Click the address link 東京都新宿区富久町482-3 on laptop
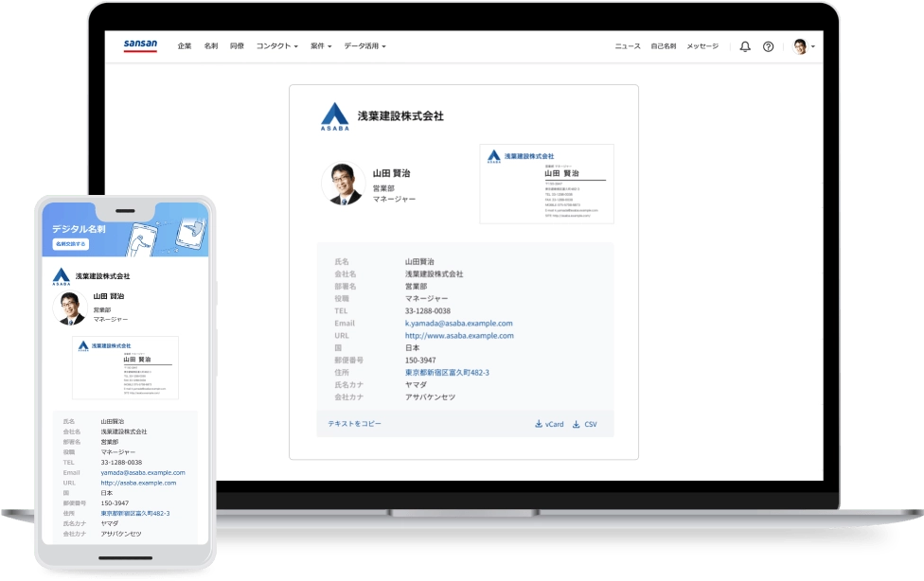The height and width of the screenshot is (581, 924). click(447, 373)
